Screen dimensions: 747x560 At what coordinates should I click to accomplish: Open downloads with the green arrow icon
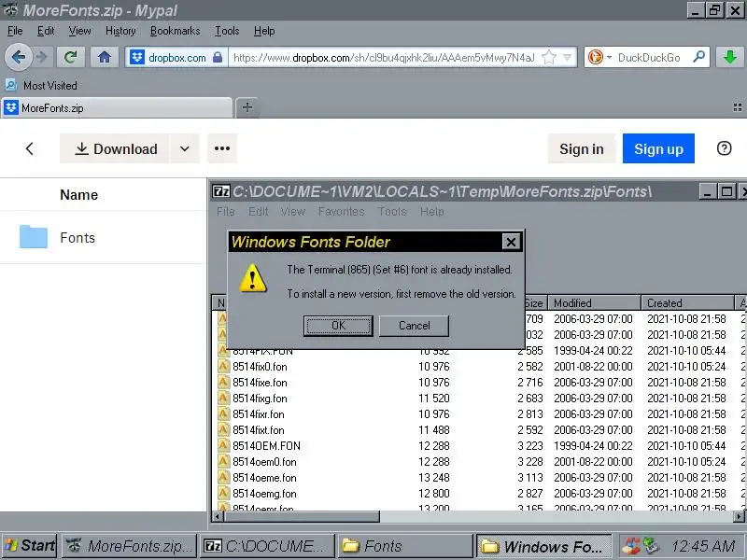[730, 58]
